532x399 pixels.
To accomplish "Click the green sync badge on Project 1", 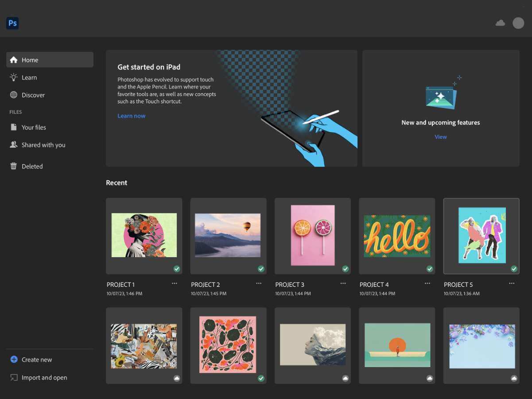I will (176, 269).
